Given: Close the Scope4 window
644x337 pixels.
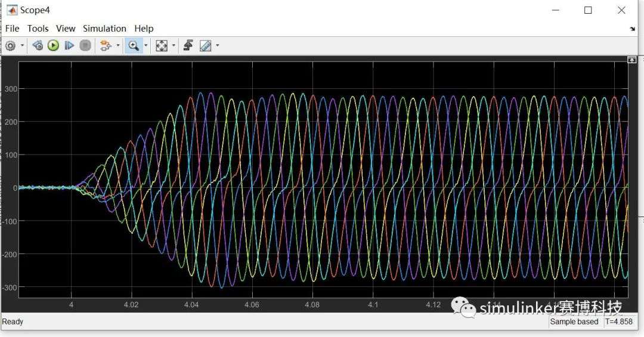Looking at the screenshot, I should click(x=621, y=10).
